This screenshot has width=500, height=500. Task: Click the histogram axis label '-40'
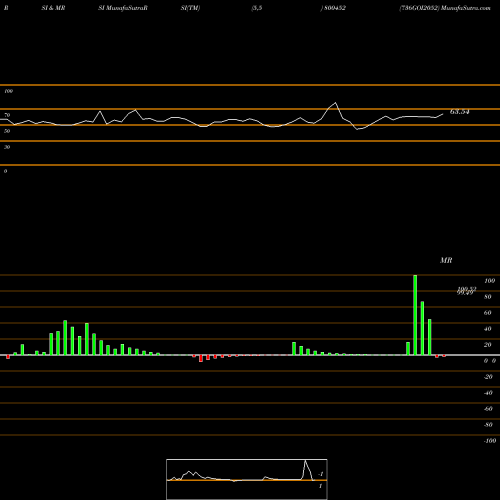[x=488, y=393]
